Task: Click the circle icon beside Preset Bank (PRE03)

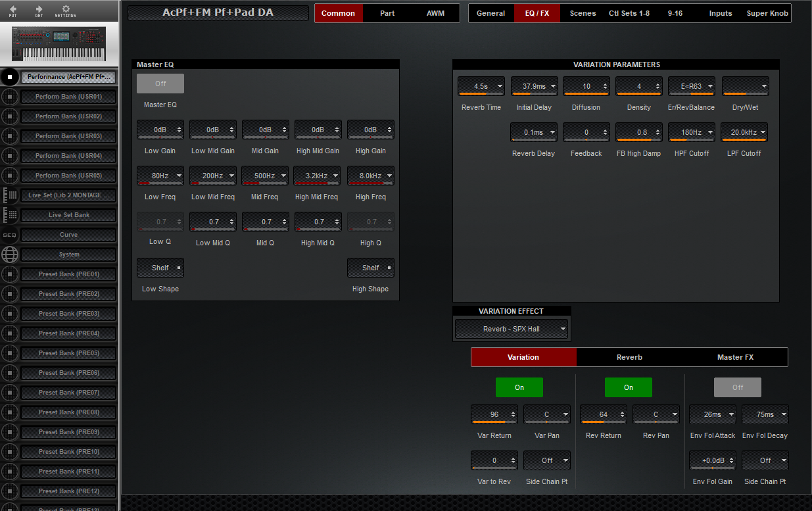Action: pos(10,314)
